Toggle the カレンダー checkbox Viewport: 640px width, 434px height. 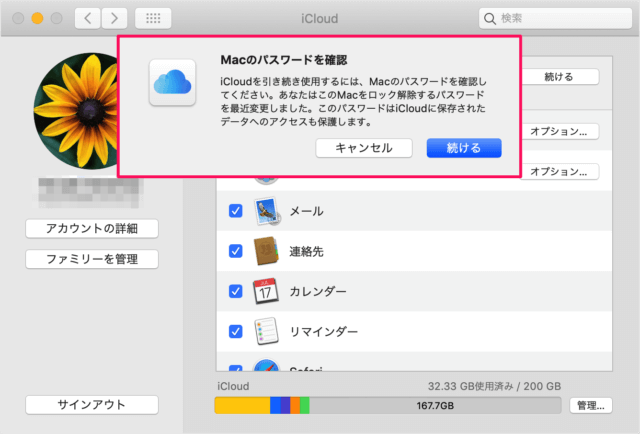point(236,292)
